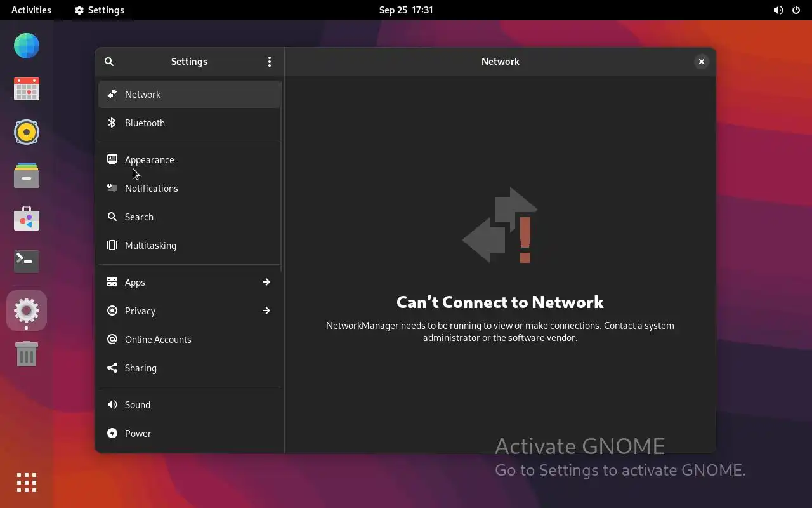812x508 pixels.
Task: Show all applications grid button
Action: click(x=27, y=483)
